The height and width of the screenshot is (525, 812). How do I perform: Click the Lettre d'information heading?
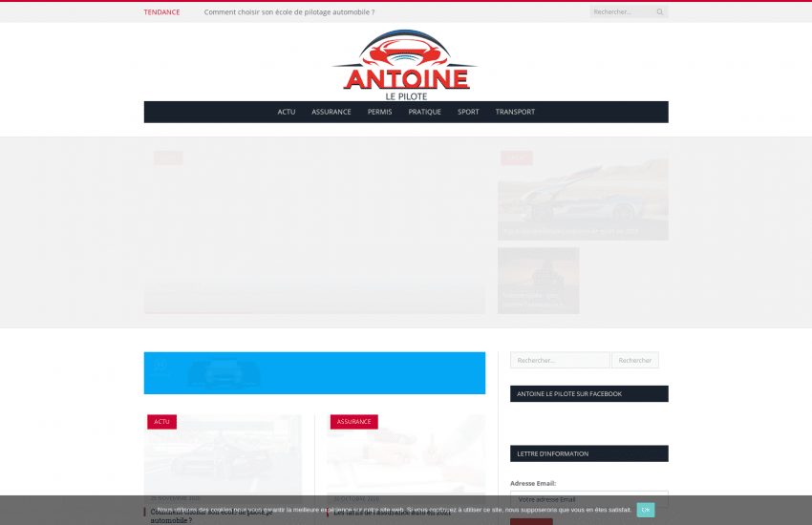[588, 453]
